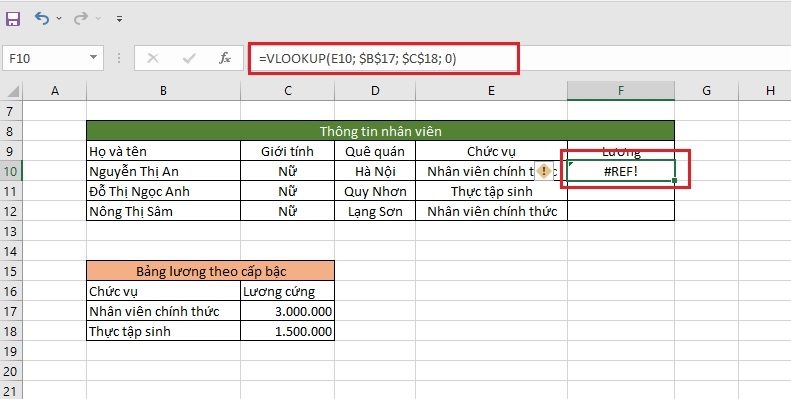The height and width of the screenshot is (399, 791).
Task: Click the 'Lương cứng' header cell
Action: coord(288,291)
